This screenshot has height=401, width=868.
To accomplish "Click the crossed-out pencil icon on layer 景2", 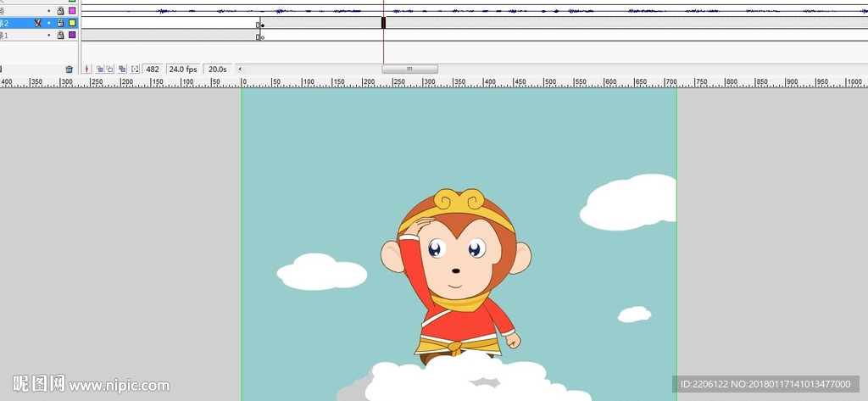I will (37, 23).
